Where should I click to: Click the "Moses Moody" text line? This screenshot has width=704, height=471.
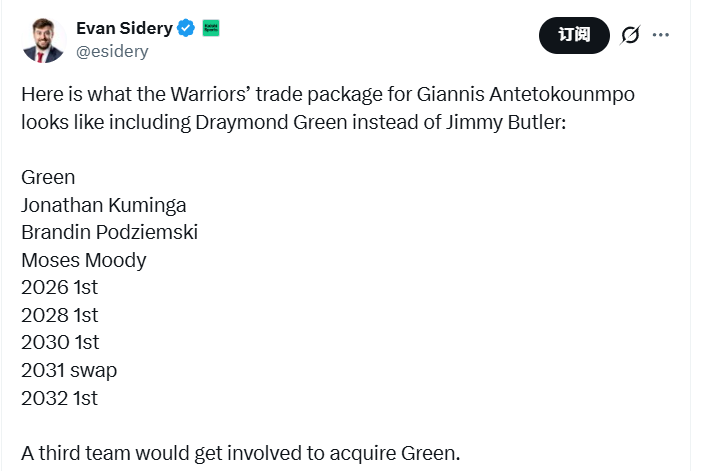(84, 260)
